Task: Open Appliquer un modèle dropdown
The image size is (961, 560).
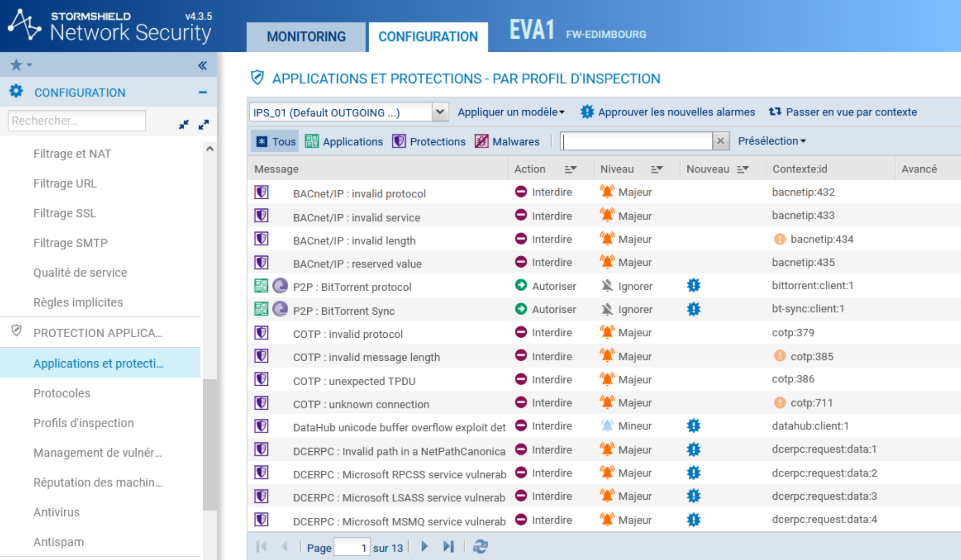Action: coord(511,112)
